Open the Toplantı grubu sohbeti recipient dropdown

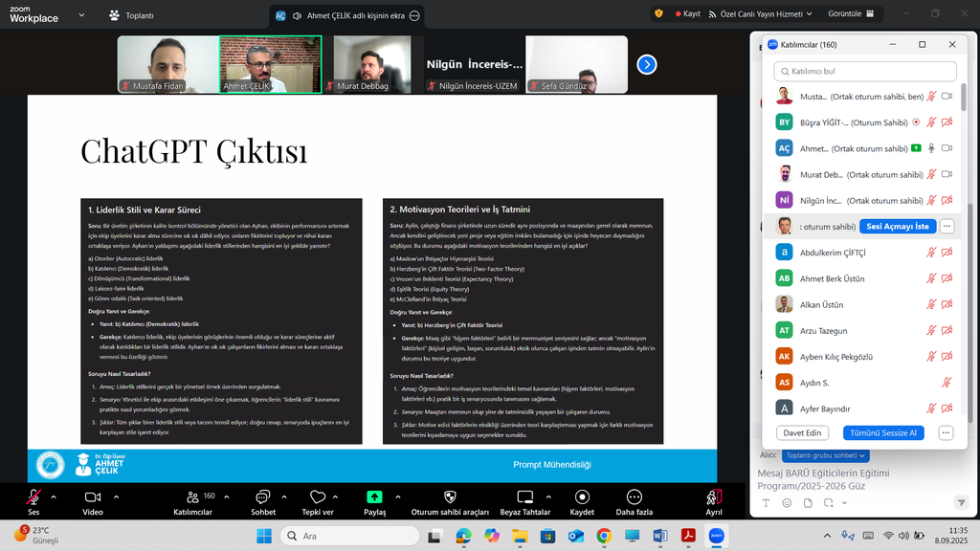825,455
